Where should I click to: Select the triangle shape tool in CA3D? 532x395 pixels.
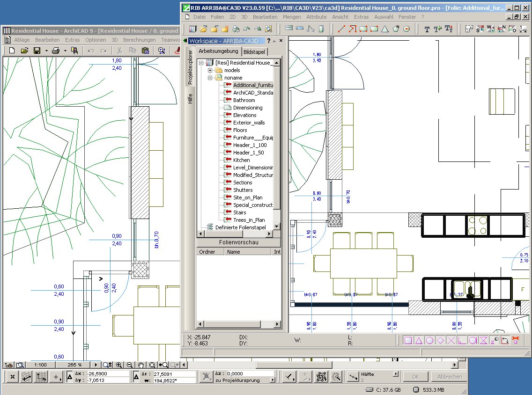click(x=385, y=29)
